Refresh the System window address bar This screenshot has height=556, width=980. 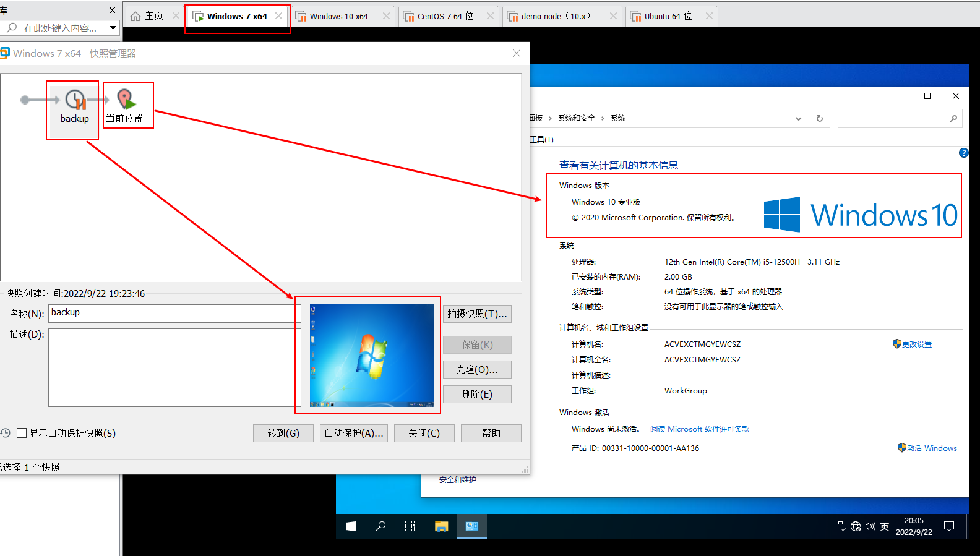click(x=820, y=118)
